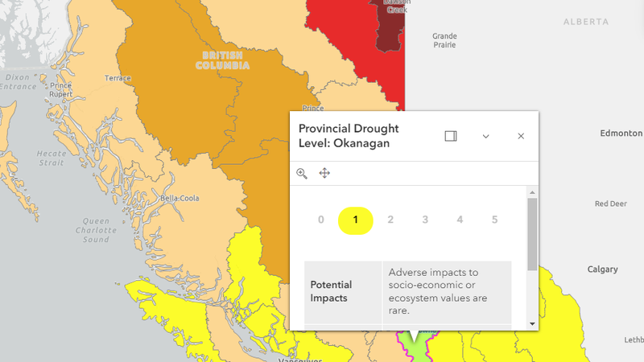Collapse the Provincial Drought Level popup
644x362 pixels.
(486, 136)
